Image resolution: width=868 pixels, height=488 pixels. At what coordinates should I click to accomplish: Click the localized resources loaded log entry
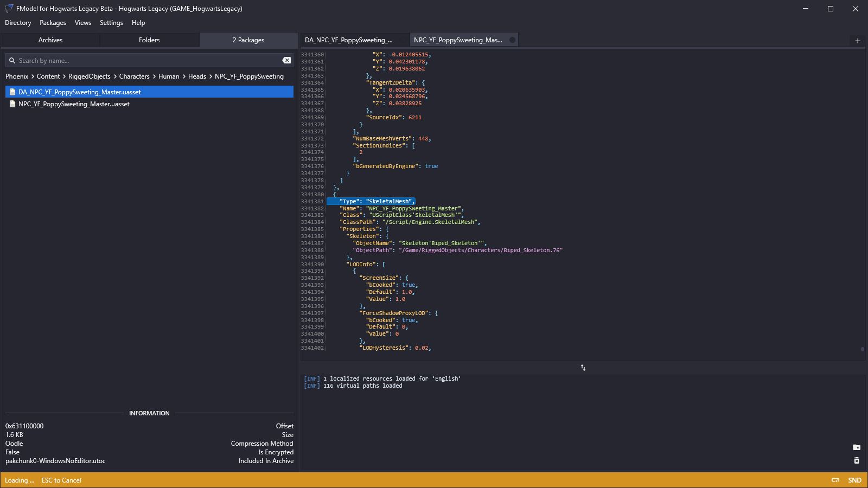(382, 379)
